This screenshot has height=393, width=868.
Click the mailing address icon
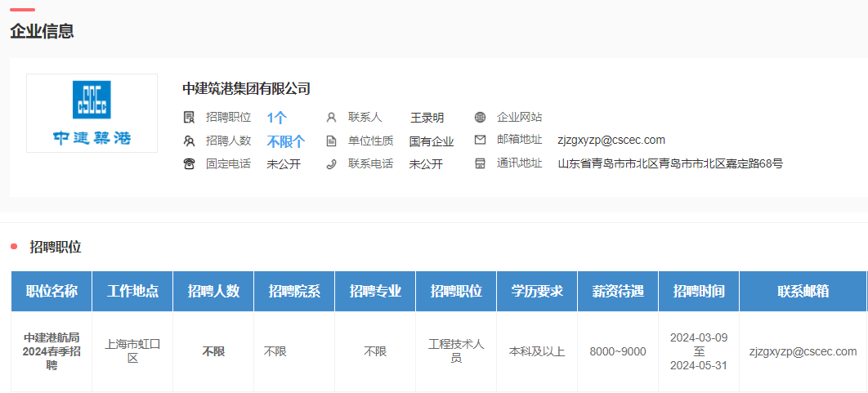click(480, 163)
